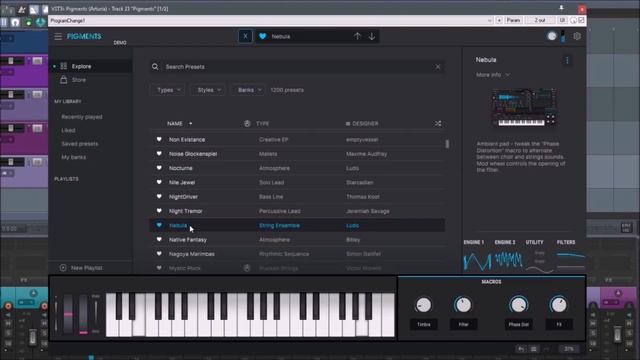Open the Types filter dropdown

[x=168, y=90]
